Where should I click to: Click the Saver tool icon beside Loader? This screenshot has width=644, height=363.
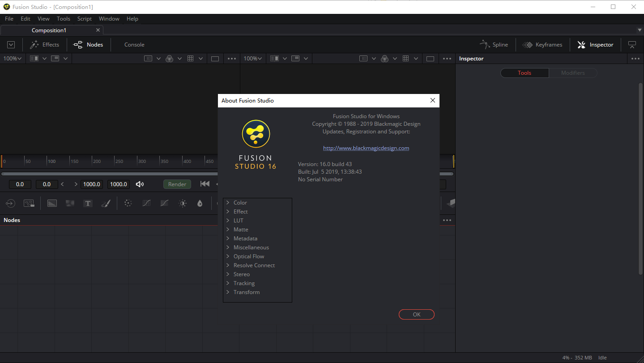coord(29,203)
